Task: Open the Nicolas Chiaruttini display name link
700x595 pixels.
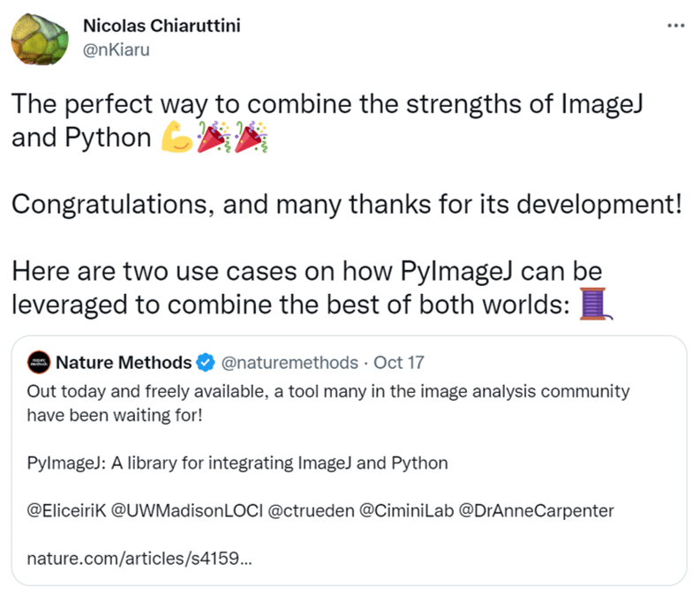Action: coord(162,26)
